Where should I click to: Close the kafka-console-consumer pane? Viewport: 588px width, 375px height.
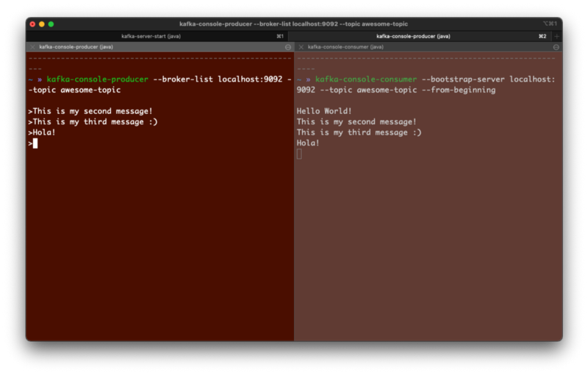[301, 47]
